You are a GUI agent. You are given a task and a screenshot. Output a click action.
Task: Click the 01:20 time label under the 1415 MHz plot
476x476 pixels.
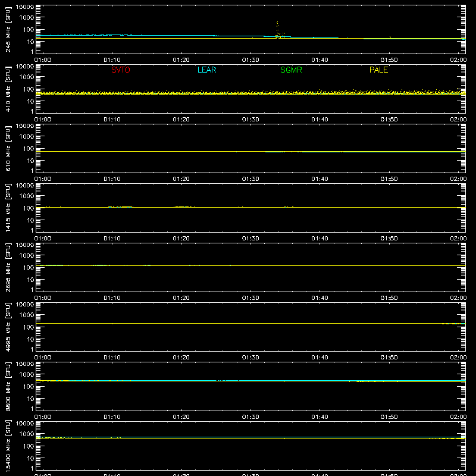click(x=181, y=239)
